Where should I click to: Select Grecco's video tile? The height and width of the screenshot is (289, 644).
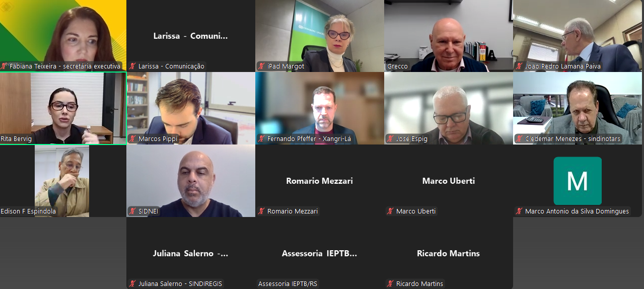(x=449, y=36)
